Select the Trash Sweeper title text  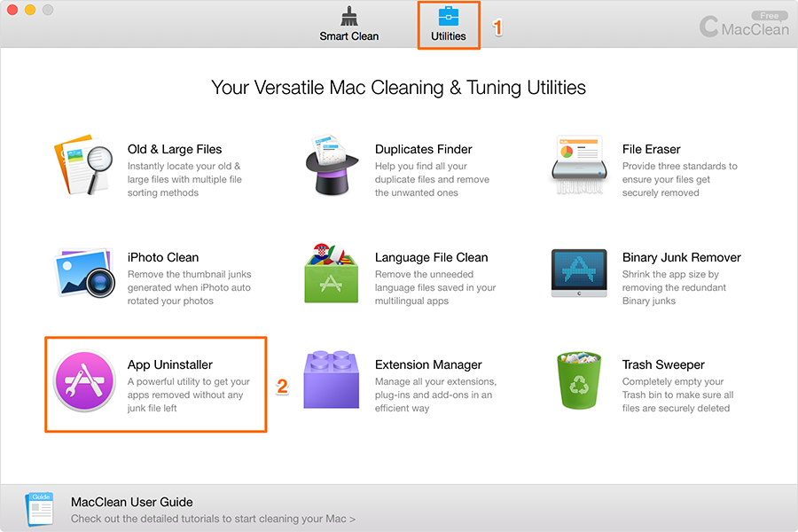(663, 364)
